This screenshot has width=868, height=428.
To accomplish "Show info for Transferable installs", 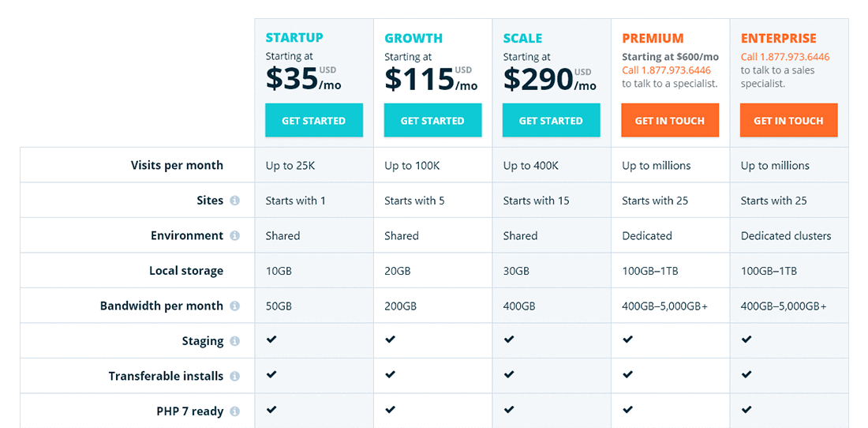I will [234, 377].
